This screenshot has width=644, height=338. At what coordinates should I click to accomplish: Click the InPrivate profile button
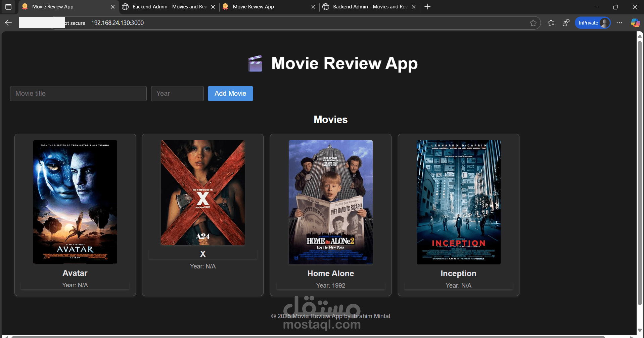[593, 23]
